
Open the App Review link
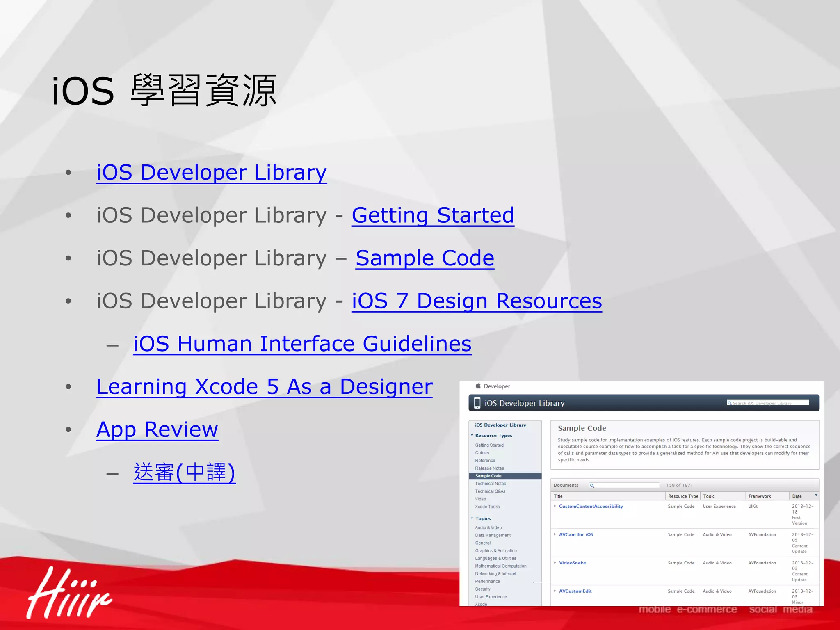click(x=157, y=429)
